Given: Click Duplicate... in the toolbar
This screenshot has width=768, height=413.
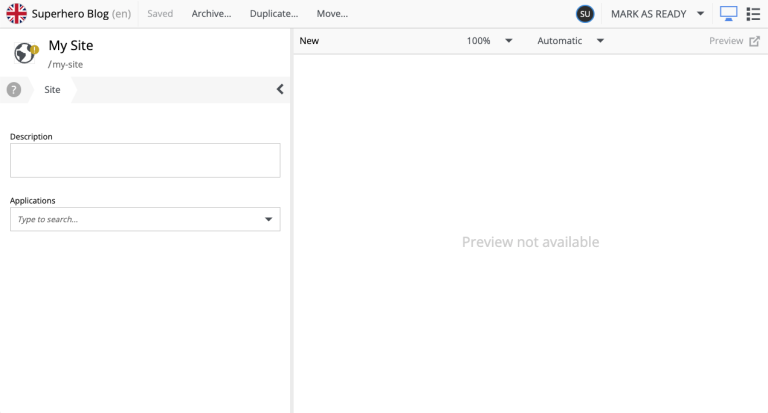Looking at the screenshot, I should (x=273, y=14).
